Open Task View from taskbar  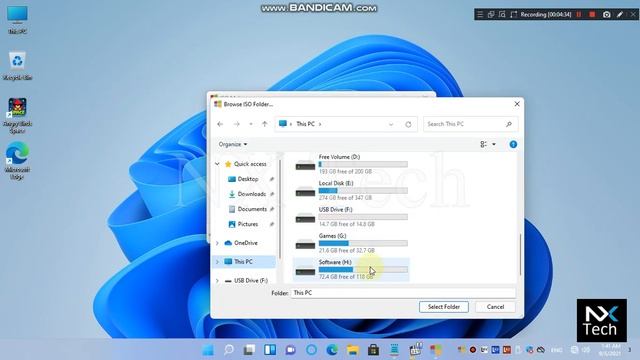point(249,350)
